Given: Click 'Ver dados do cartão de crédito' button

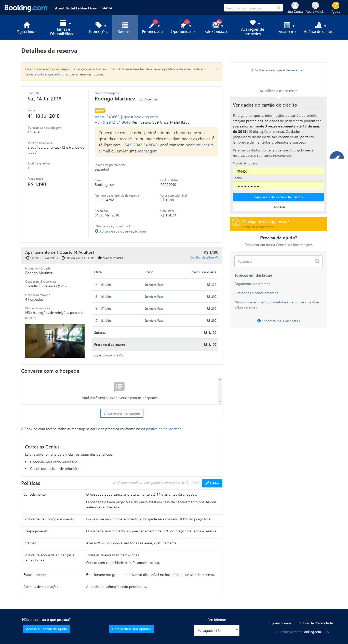Looking at the screenshot, I should [x=278, y=197].
